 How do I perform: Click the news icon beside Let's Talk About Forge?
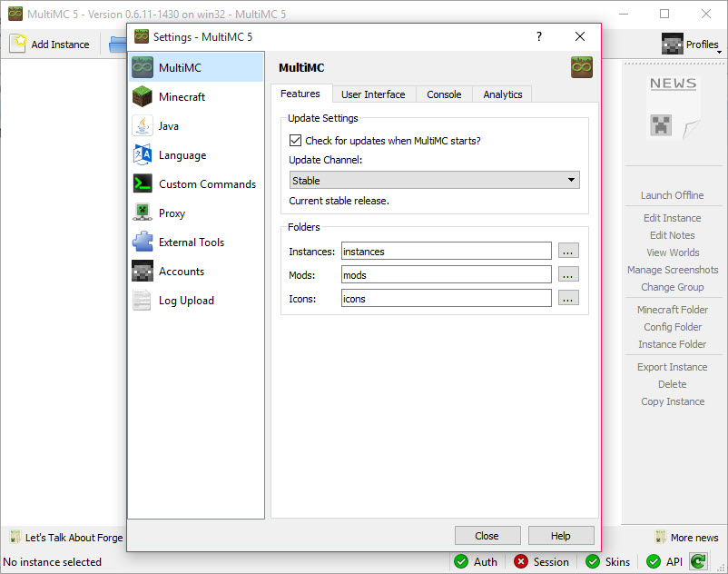pyautogui.click(x=15, y=537)
